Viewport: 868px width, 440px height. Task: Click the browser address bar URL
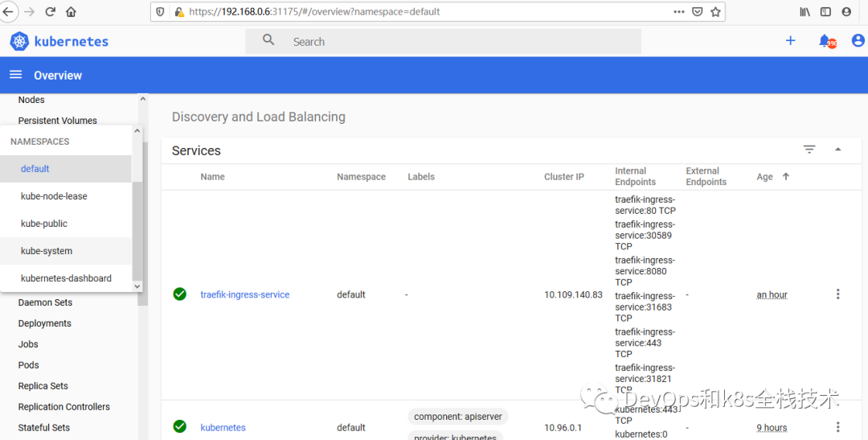pos(314,11)
